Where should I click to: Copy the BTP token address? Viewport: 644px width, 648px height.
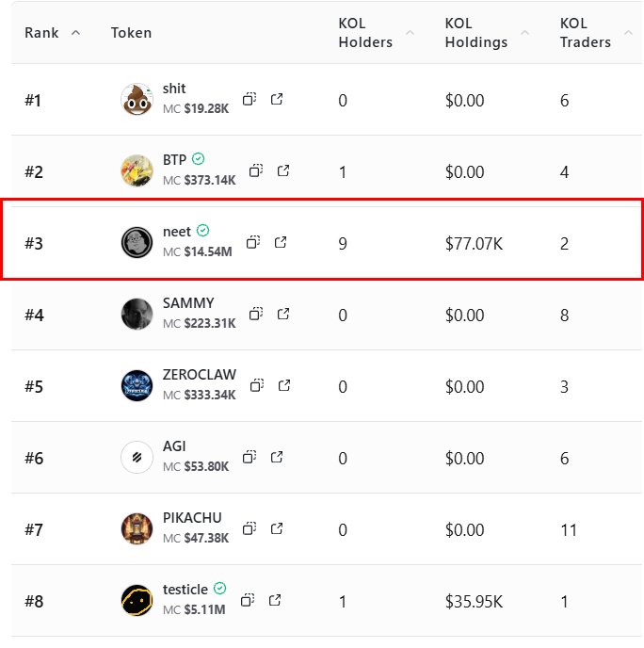256,170
